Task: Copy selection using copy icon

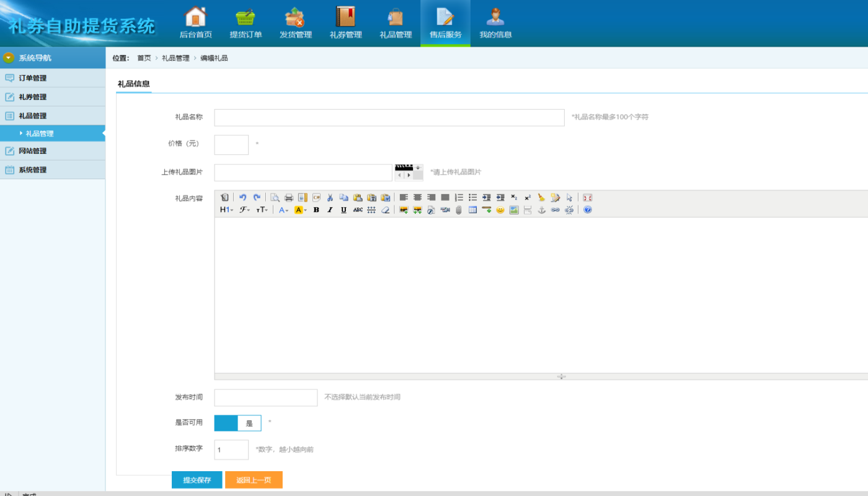Action: tap(343, 198)
